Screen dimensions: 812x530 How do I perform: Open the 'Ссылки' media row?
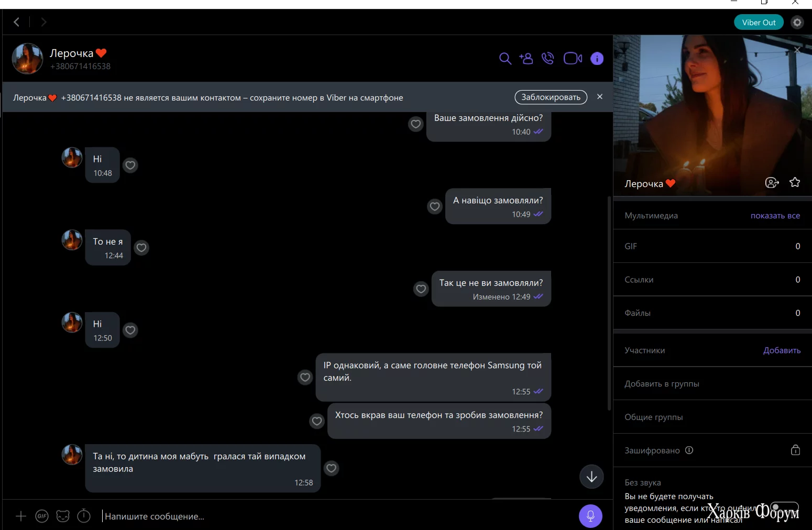click(712, 280)
